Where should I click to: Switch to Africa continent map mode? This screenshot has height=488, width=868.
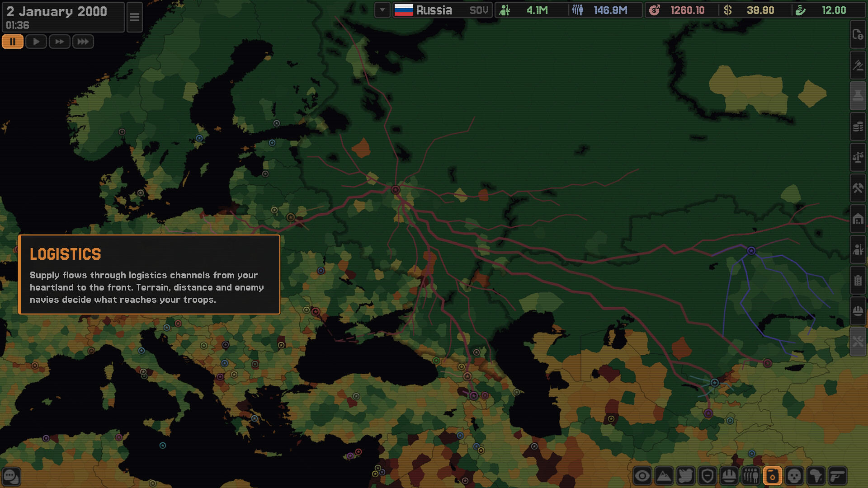[x=816, y=476]
